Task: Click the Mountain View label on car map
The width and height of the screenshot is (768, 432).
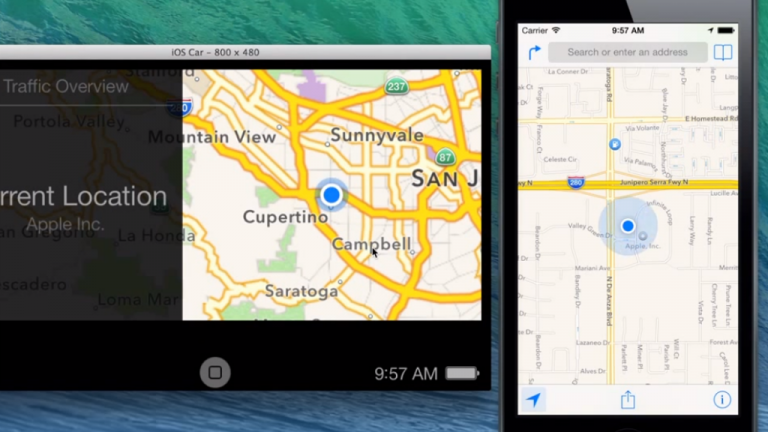Action: click(212, 137)
